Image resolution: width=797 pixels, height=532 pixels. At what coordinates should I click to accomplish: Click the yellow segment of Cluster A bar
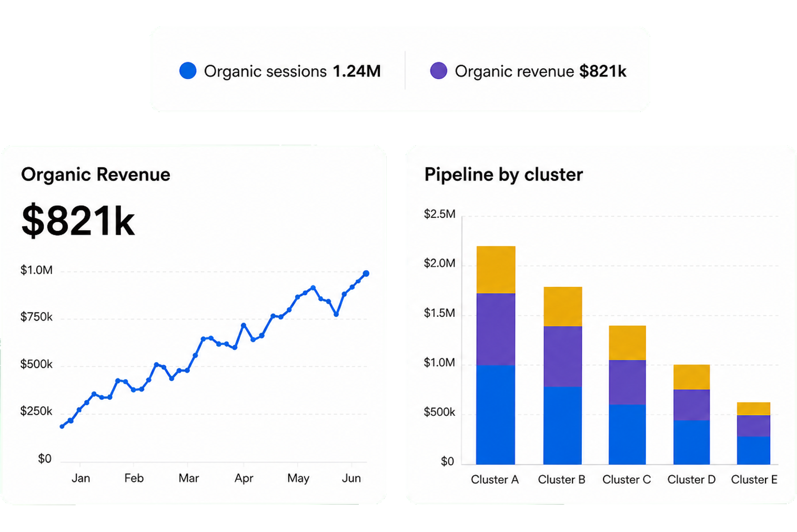pos(496,269)
